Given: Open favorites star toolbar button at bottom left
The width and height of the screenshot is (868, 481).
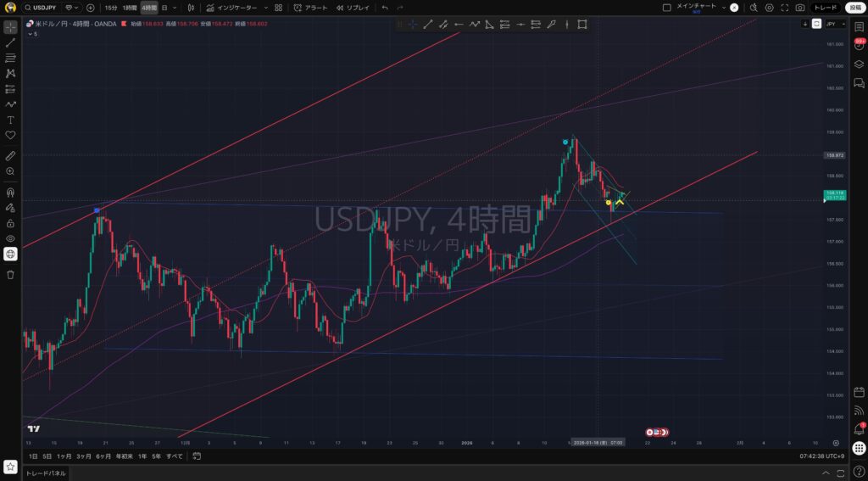Looking at the screenshot, I should tap(10, 467).
